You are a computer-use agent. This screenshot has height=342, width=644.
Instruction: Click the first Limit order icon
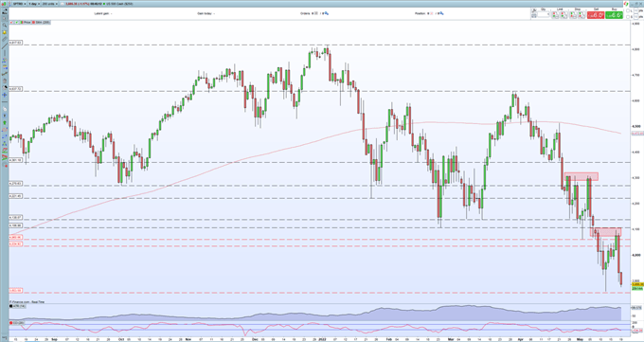tap(555, 15)
